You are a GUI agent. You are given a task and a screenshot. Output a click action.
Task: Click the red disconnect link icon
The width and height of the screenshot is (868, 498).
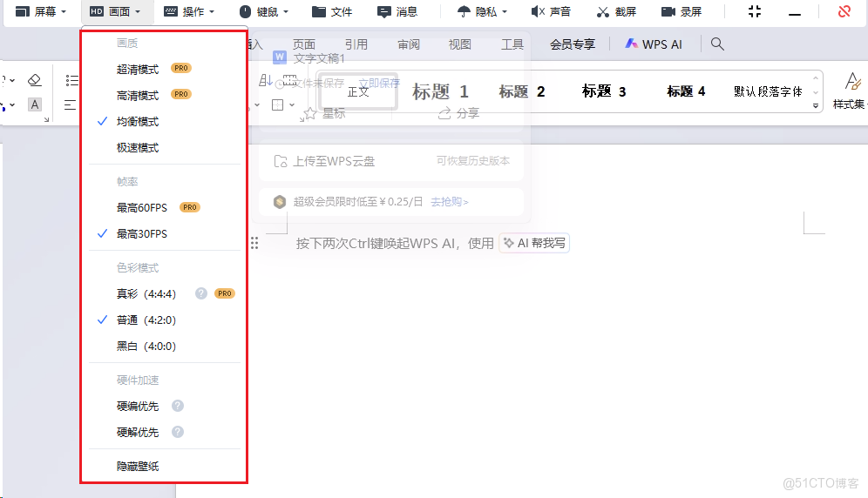[x=844, y=11]
